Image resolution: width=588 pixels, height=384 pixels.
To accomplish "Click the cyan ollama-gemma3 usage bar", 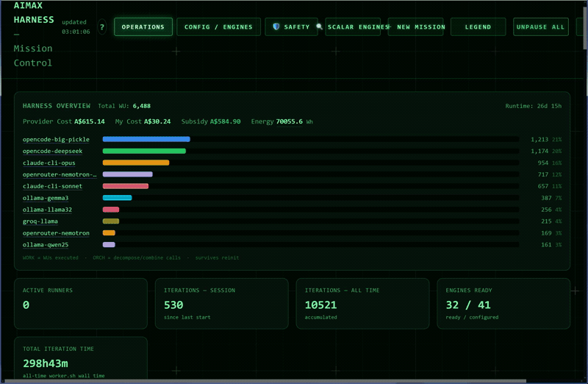I will pyautogui.click(x=117, y=198).
